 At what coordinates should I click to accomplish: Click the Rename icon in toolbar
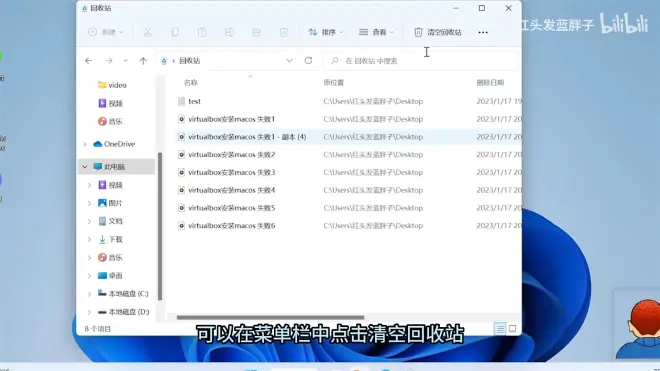click(x=229, y=32)
